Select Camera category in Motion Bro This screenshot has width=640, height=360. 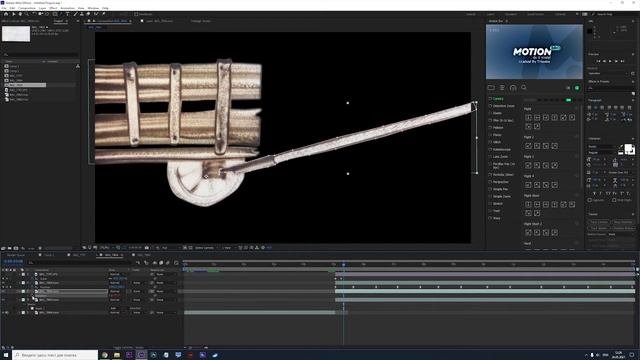pyautogui.click(x=498, y=99)
